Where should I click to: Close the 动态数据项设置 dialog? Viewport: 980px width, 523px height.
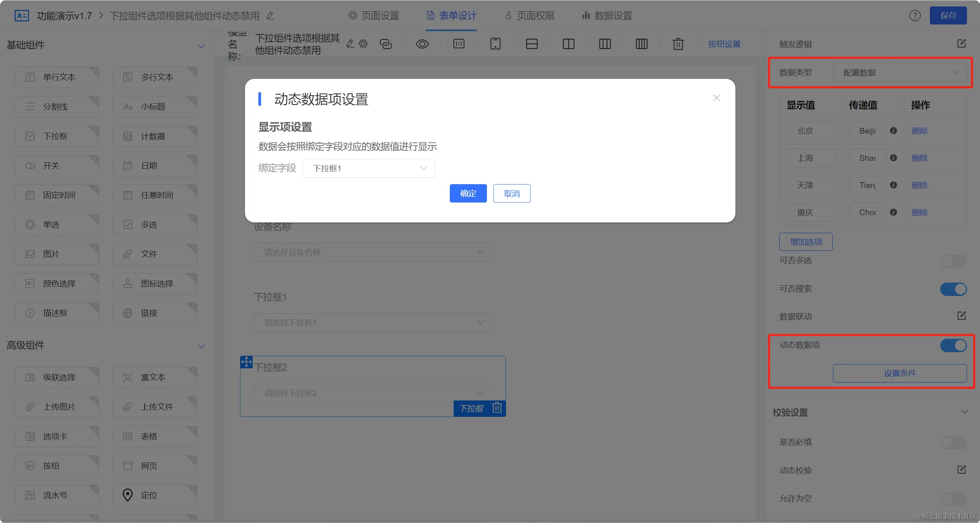point(716,98)
